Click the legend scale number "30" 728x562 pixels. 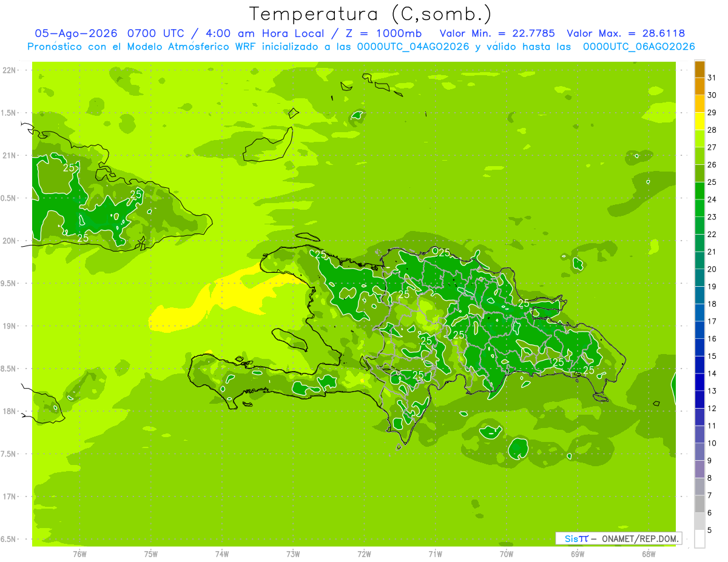(712, 95)
